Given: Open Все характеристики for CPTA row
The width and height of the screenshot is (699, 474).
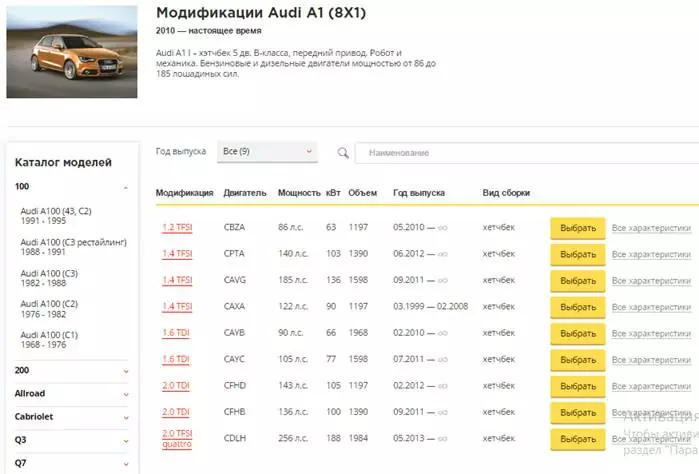Looking at the screenshot, I should point(651,254).
